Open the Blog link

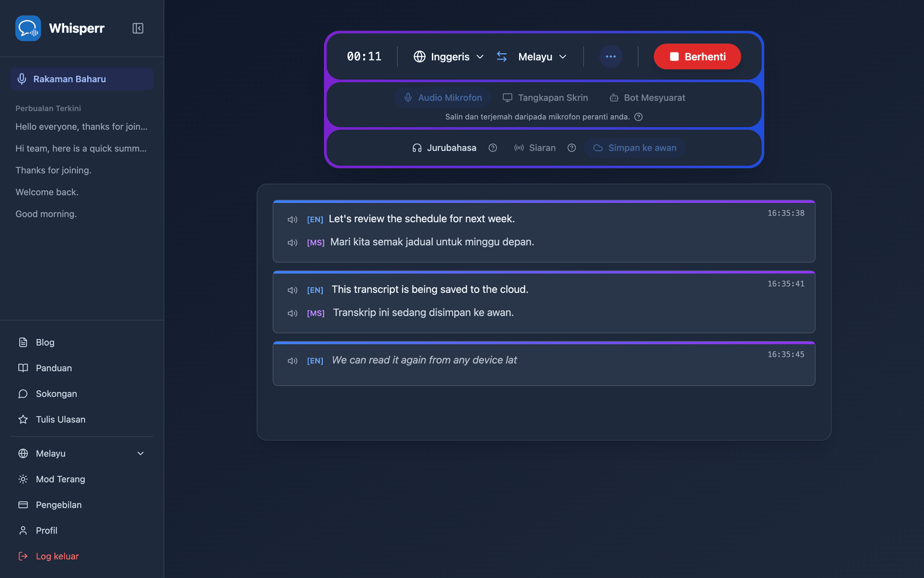(x=81, y=342)
